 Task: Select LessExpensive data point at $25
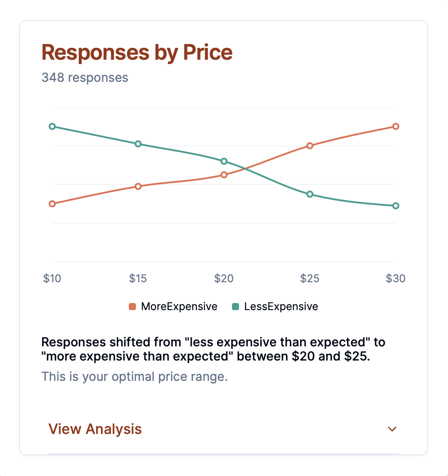click(310, 194)
